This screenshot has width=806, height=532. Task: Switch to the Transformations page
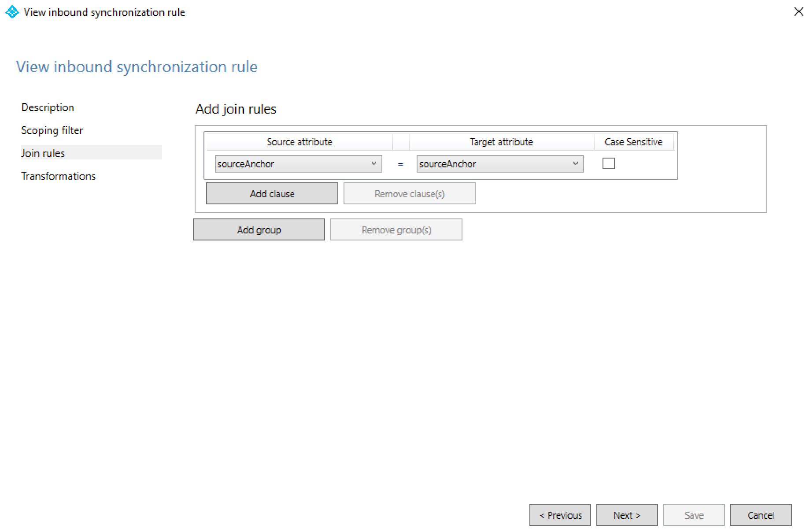[59, 176]
